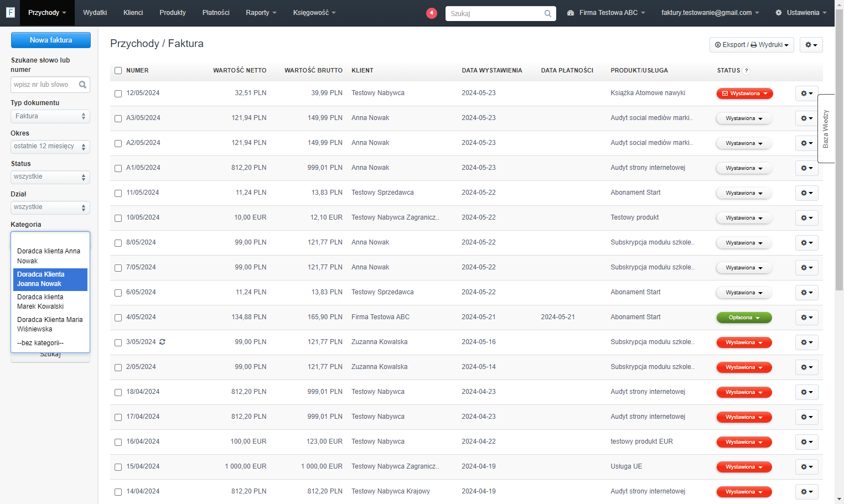Click recurring icon next to invoice 3/05/2024

pyautogui.click(x=162, y=342)
